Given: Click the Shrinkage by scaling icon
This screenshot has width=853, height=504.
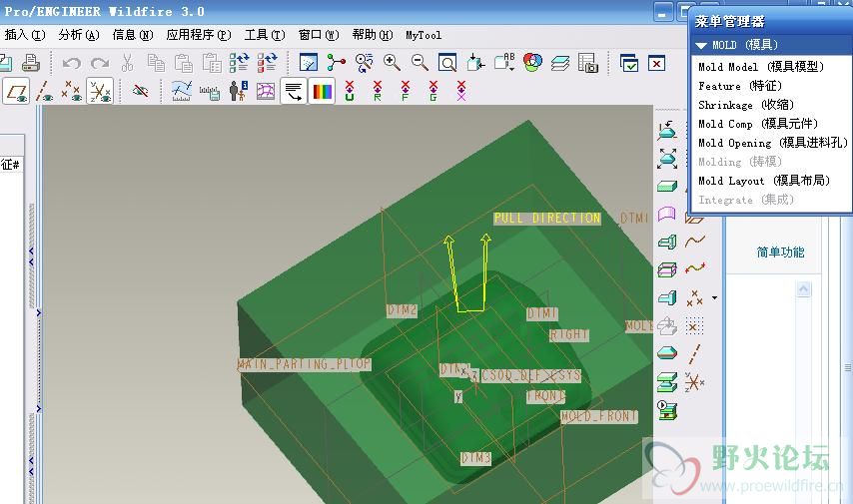Looking at the screenshot, I should (x=667, y=159).
